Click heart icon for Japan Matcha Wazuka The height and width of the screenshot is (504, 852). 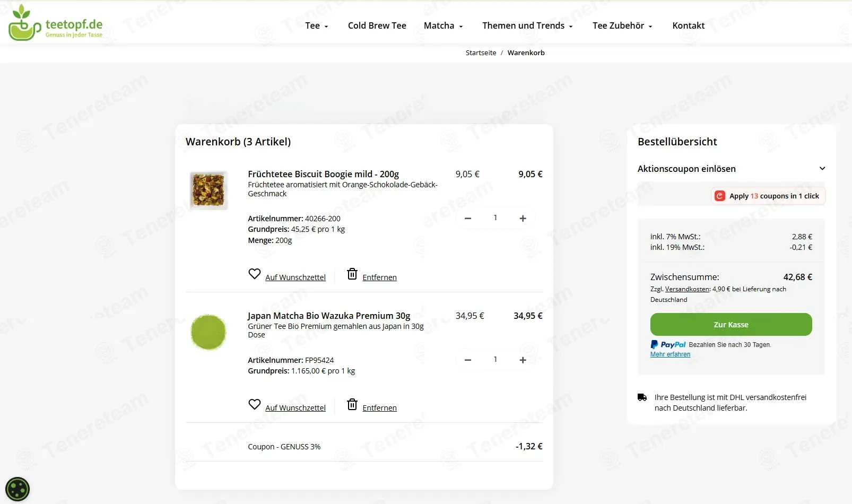pyautogui.click(x=255, y=404)
